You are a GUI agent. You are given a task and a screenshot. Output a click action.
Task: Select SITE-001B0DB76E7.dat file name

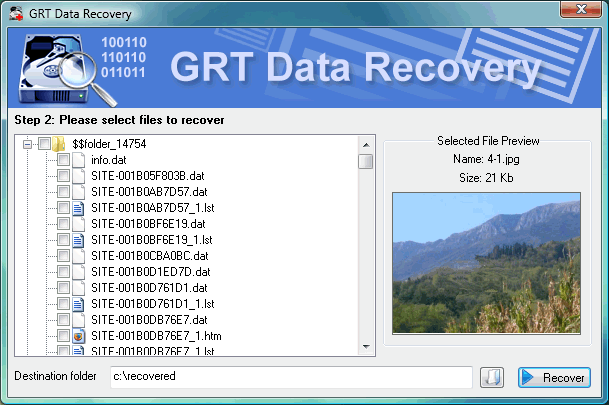[x=149, y=320]
